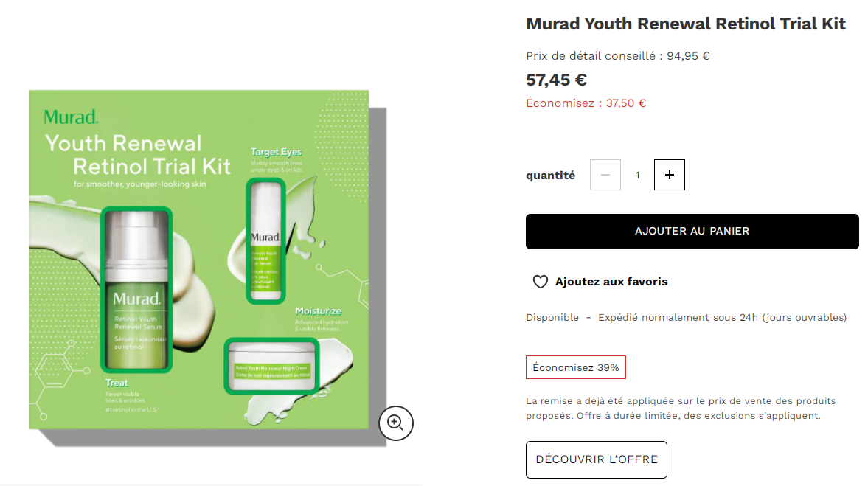This screenshot has height=486, width=868.
Task: Click the Moisturize night cream jar in image
Action: click(x=272, y=366)
